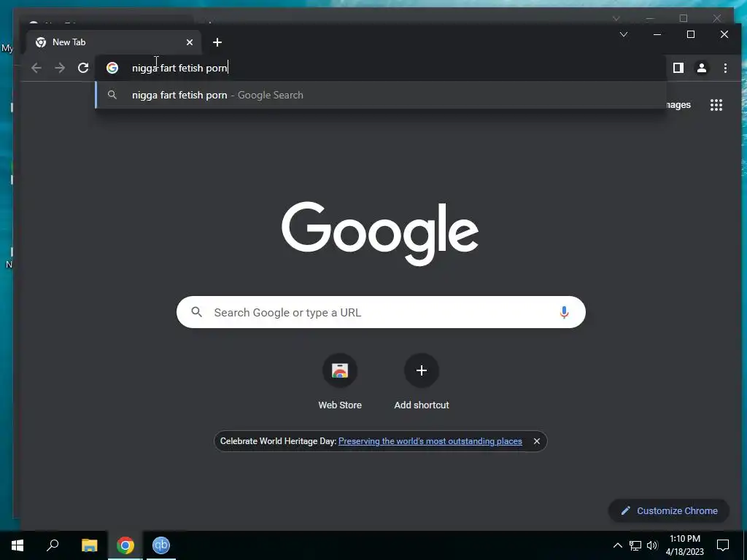Go forward to next page
The height and width of the screenshot is (560, 747).
[x=60, y=68]
